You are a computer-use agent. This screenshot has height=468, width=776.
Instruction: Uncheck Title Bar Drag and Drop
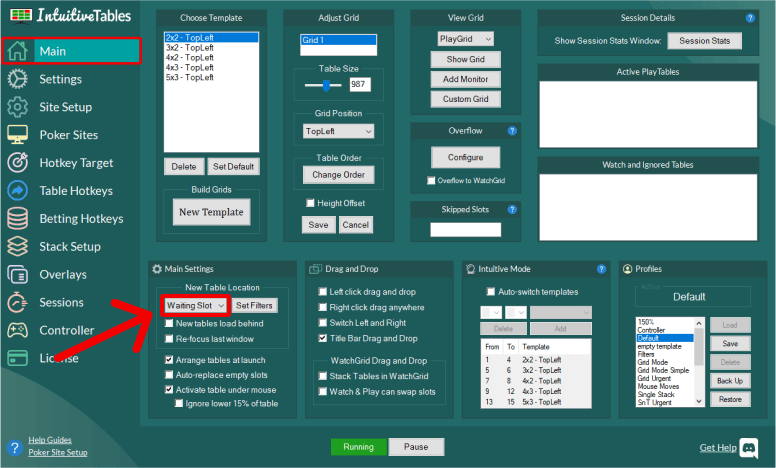[x=323, y=338]
